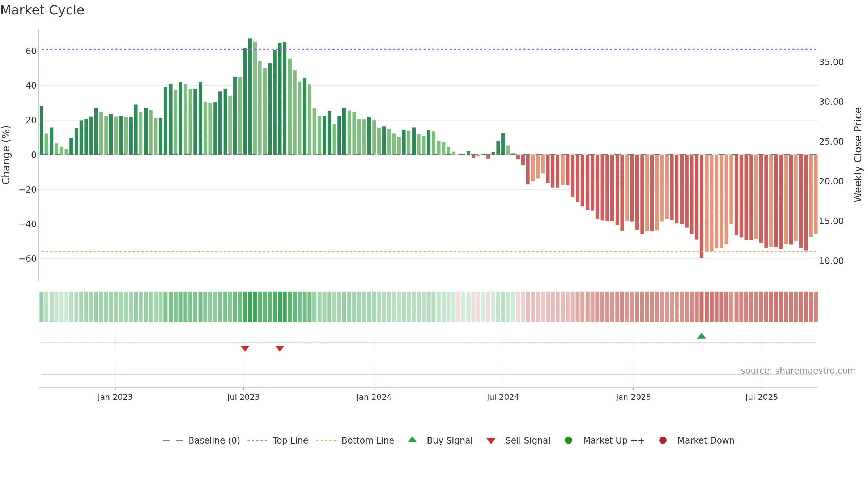
Task: Toggle the Baseline (0) legend entry
Action: coord(201,440)
